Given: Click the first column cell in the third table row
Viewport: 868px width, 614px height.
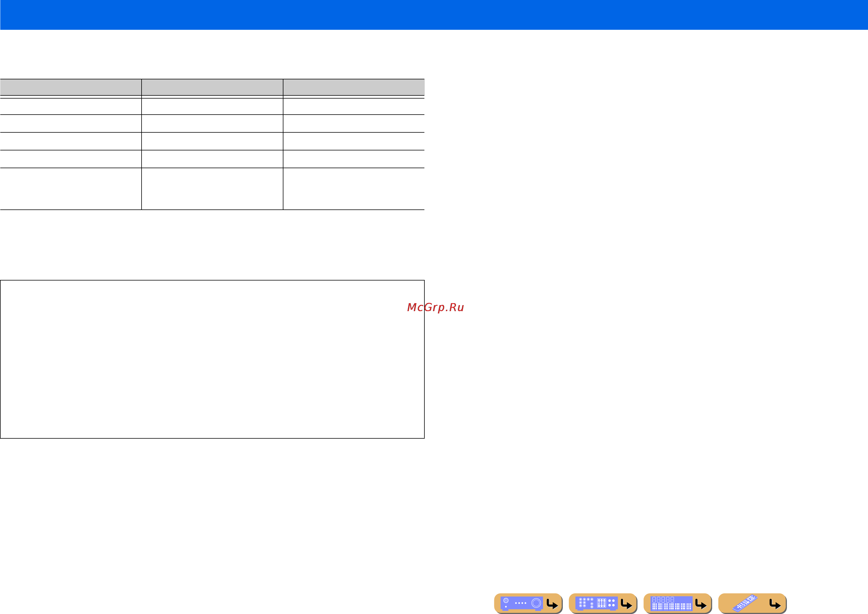Looking at the screenshot, I should (x=71, y=141).
